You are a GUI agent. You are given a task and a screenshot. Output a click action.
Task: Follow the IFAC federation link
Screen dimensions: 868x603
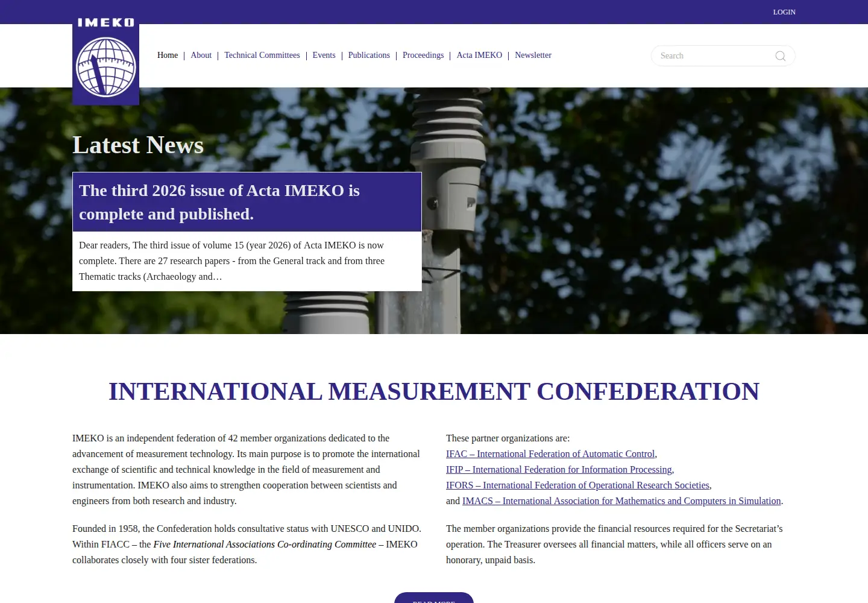point(550,454)
